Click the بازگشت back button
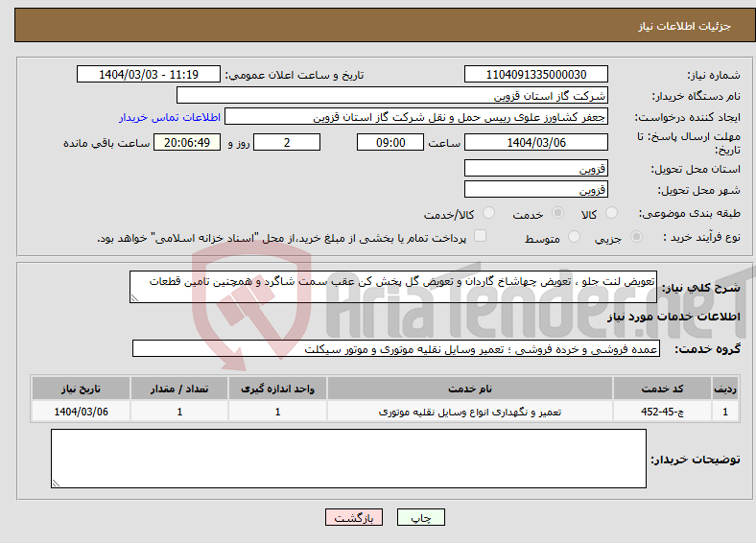756x543 pixels. click(x=354, y=517)
